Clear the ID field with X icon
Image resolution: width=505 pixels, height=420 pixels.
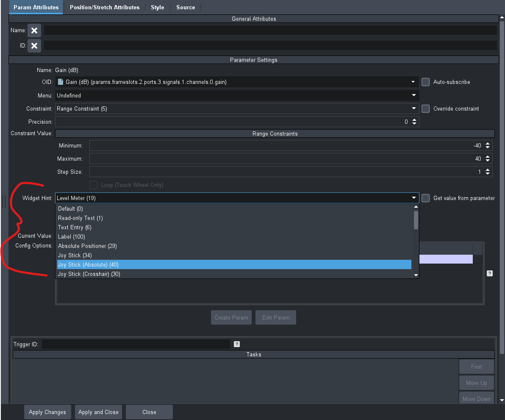pyautogui.click(x=34, y=45)
